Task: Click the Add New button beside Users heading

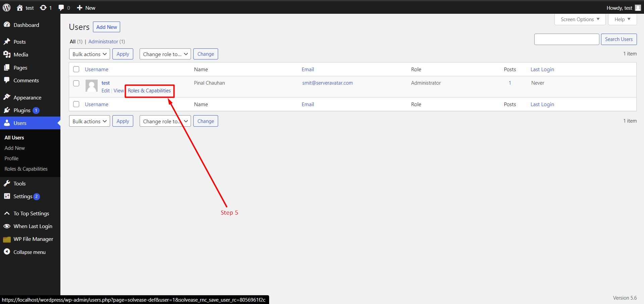Action: pyautogui.click(x=107, y=27)
